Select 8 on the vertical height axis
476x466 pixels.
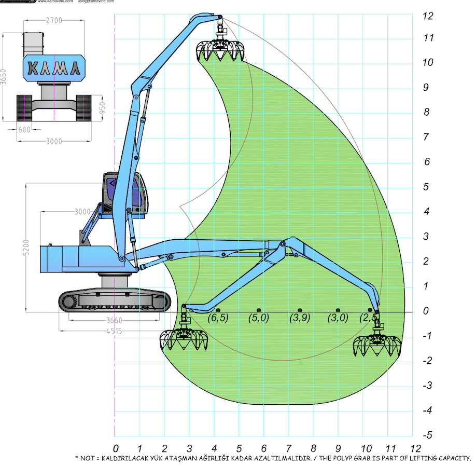(x=427, y=112)
